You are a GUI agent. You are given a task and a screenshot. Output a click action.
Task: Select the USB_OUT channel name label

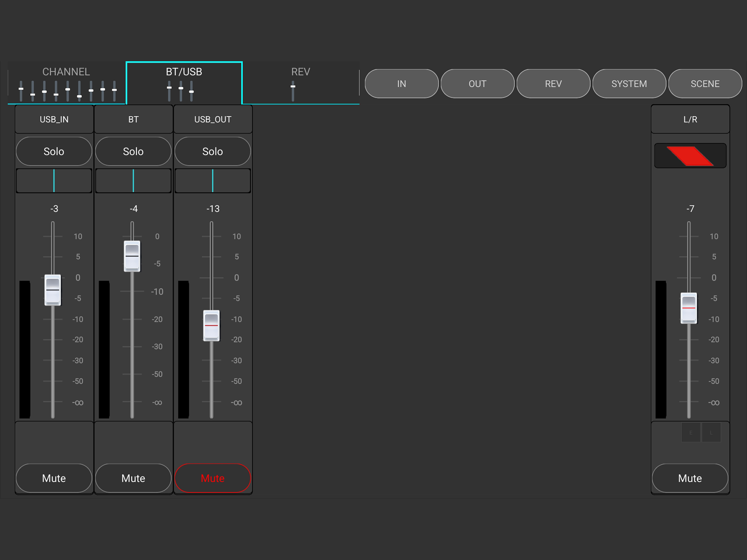[213, 119]
